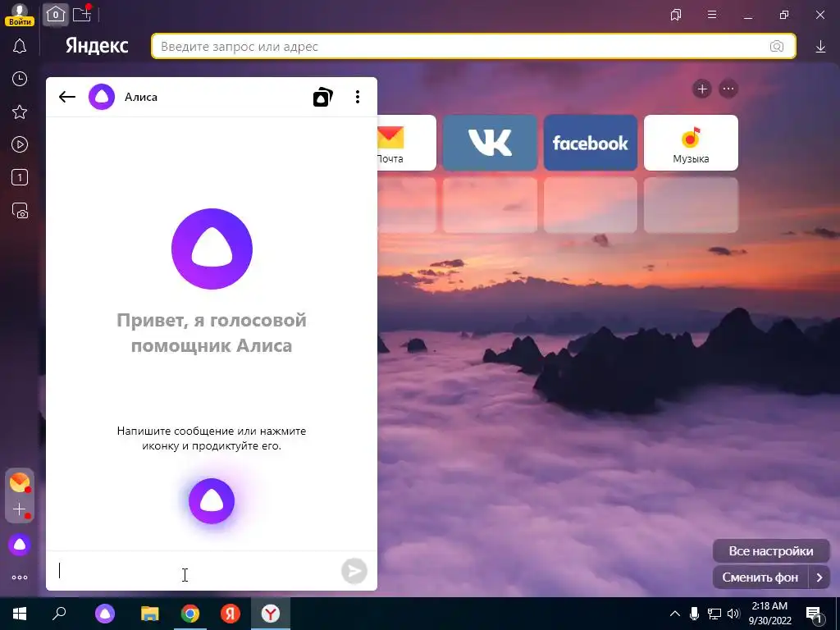Open network icon in system tray
This screenshot has width=840, height=630.
(714, 614)
